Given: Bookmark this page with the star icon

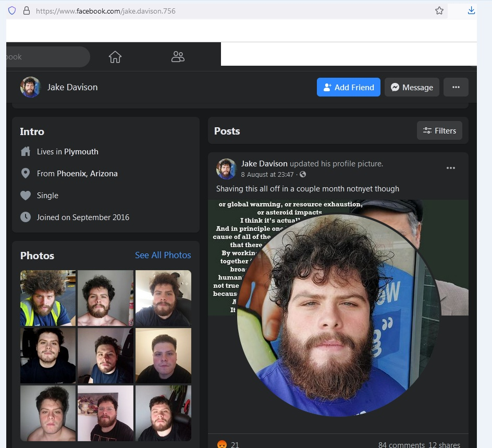Looking at the screenshot, I should pyautogui.click(x=439, y=10).
